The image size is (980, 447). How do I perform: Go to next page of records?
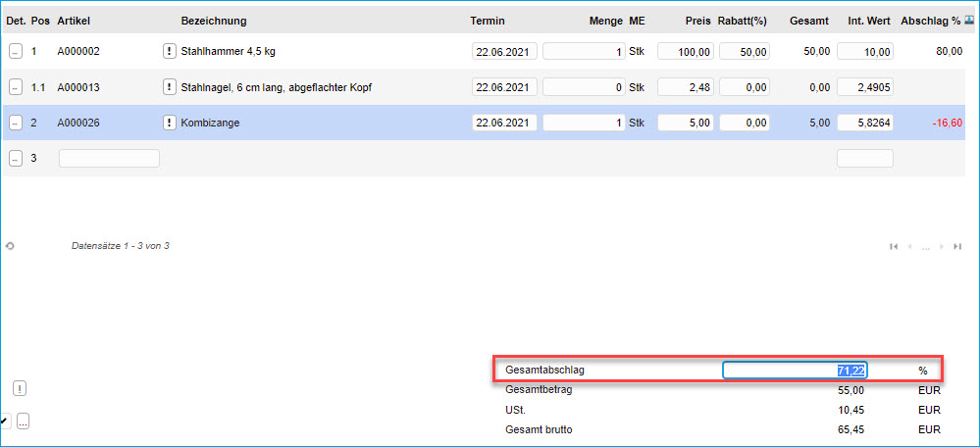click(x=941, y=247)
